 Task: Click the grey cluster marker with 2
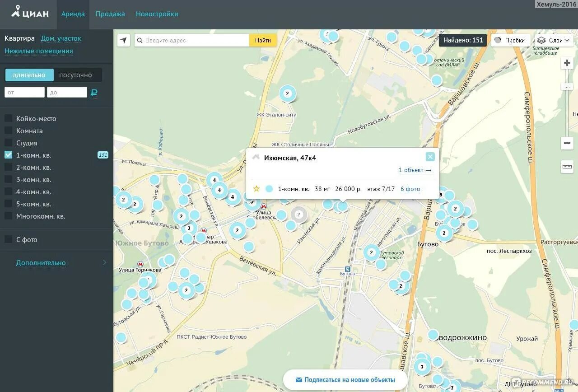(x=298, y=215)
